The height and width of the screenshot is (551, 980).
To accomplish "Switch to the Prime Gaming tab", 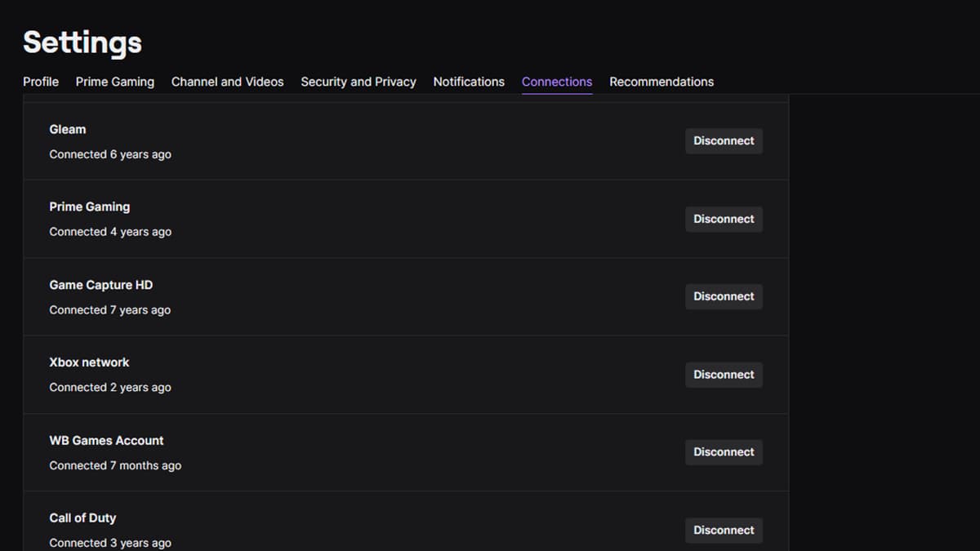I will click(114, 82).
